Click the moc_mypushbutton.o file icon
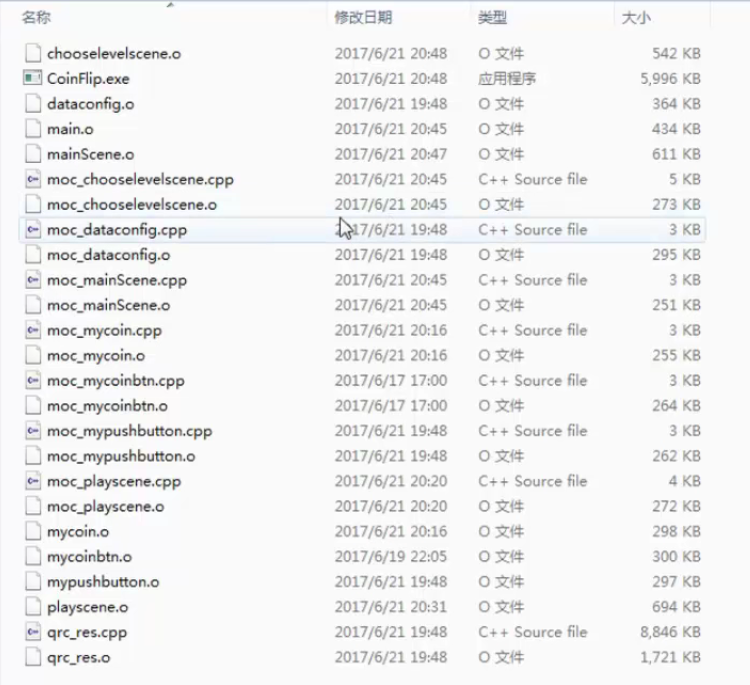 pyautogui.click(x=33, y=456)
